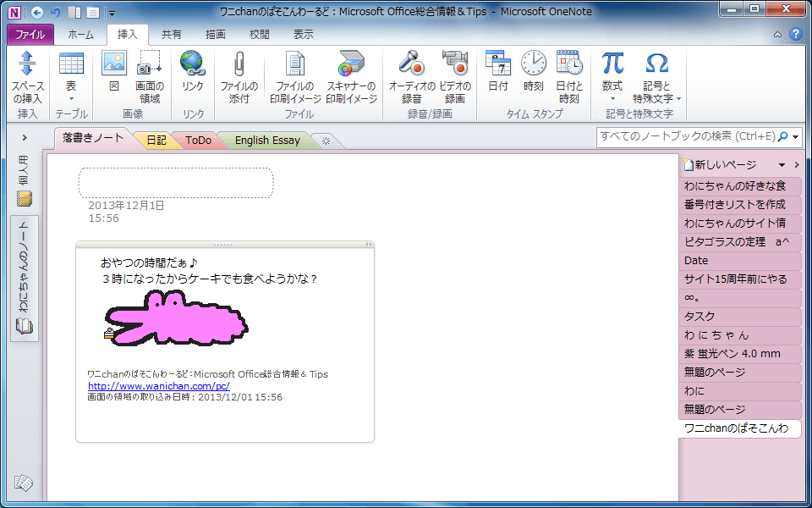Viewport: 812px width, 508px height.
Task: Click the search magnifier icon
Action: coord(783,136)
